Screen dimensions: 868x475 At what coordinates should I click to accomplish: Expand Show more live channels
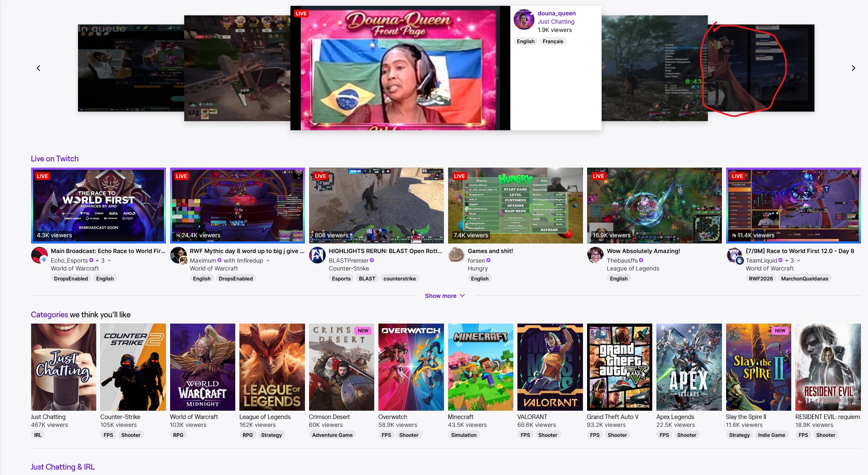[445, 296]
